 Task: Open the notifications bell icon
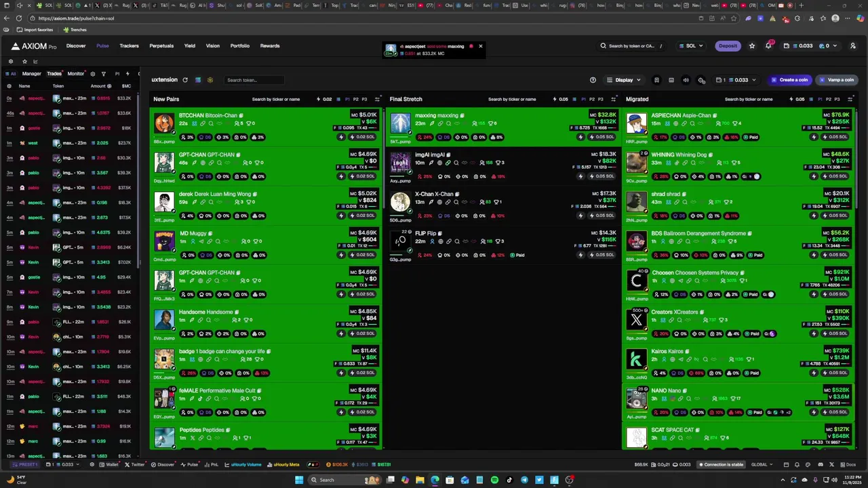768,46
